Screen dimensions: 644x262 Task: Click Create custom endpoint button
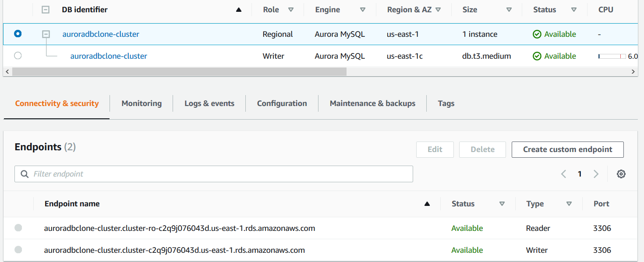[567, 149]
